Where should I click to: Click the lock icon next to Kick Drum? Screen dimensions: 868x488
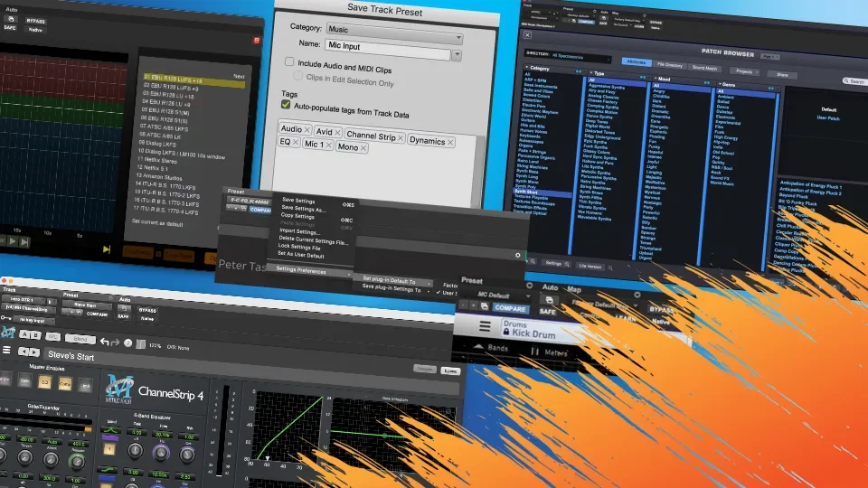click(x=506, y=332)
